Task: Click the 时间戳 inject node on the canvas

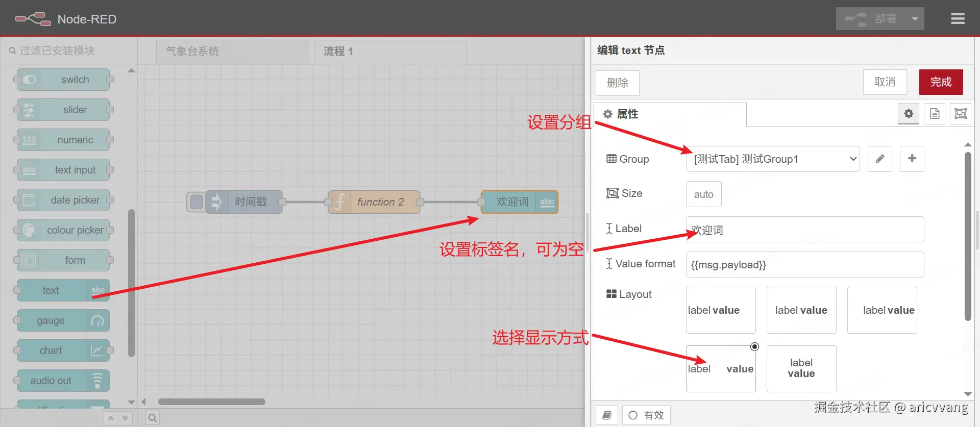Action: tap(244, 202)
